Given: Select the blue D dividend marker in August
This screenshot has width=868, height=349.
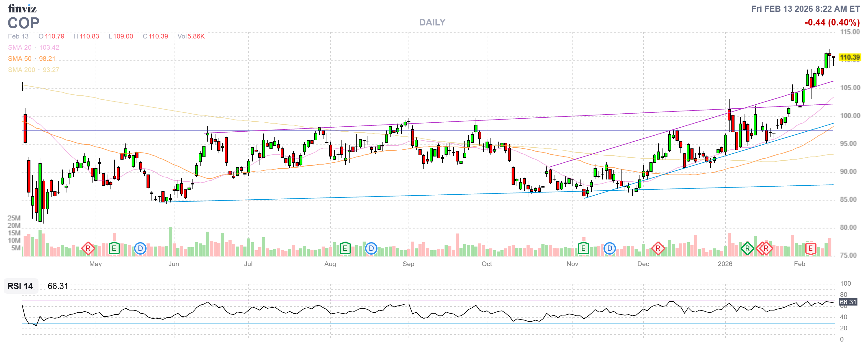Looking at the screenshot, I should 371,249.
